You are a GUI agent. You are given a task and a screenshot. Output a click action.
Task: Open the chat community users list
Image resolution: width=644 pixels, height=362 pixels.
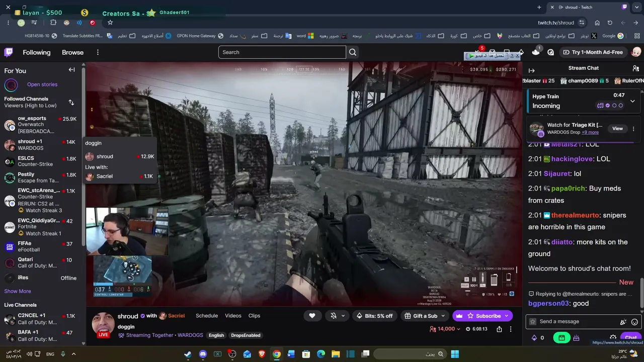(x=635, y=68)
